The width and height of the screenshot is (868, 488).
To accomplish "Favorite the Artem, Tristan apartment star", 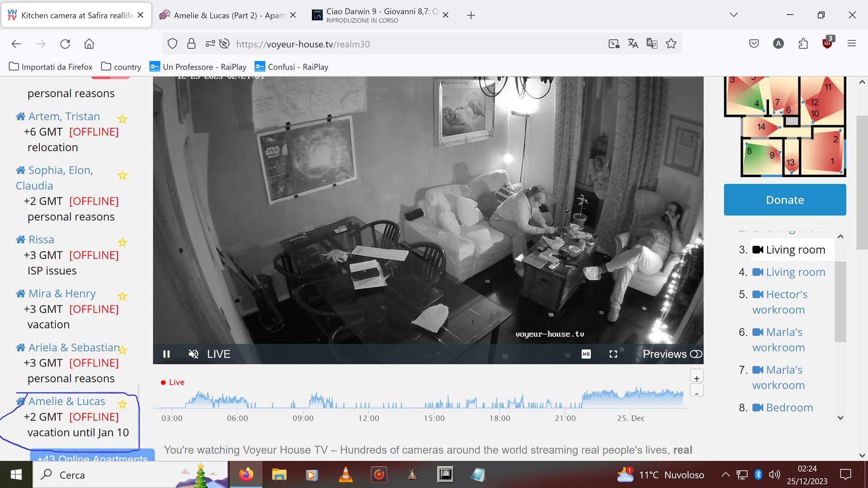I will click(x=122, y=119).
